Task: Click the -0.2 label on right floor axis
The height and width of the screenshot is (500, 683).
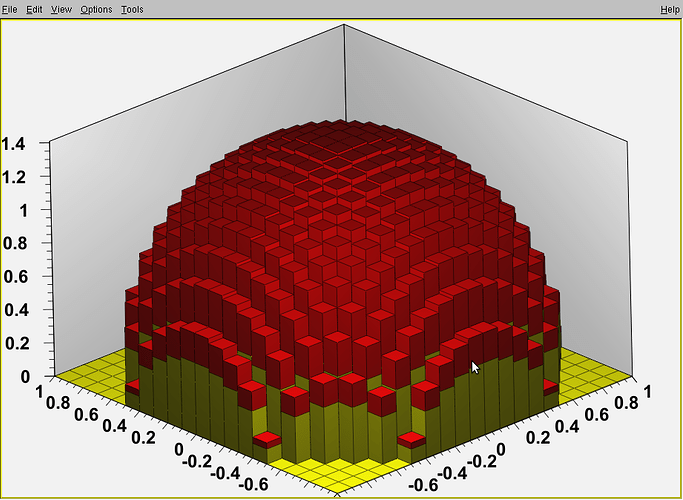Action: [x=480, y=461]
